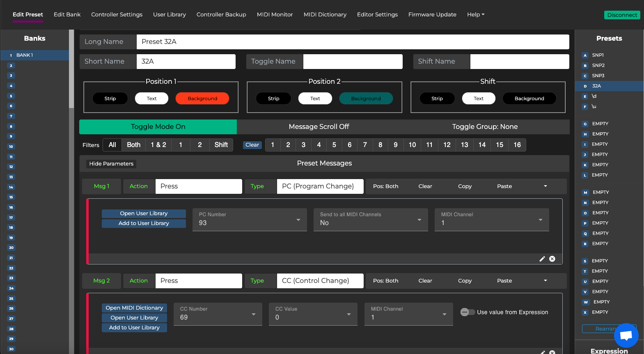Select preset A labeled SNP1
Image resolution: width=644 pixels, height=354 pixels.
(598, 55)
